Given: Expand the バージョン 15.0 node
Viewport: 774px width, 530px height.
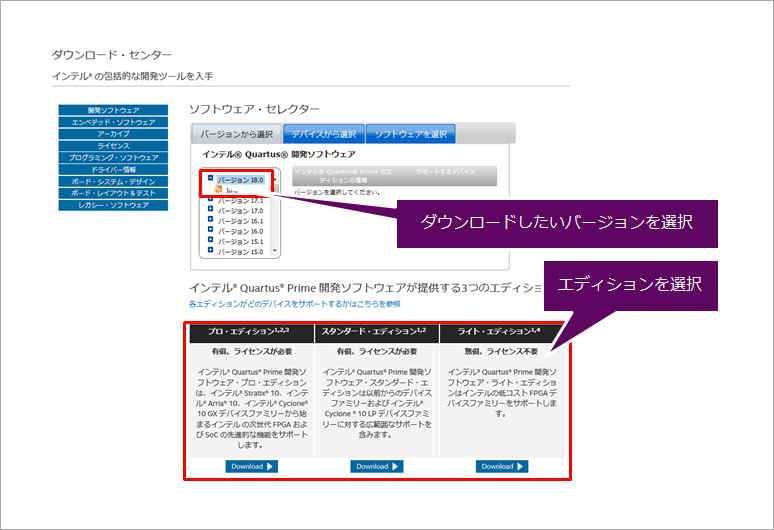Looking at the screenshot, I should point(210,250).
